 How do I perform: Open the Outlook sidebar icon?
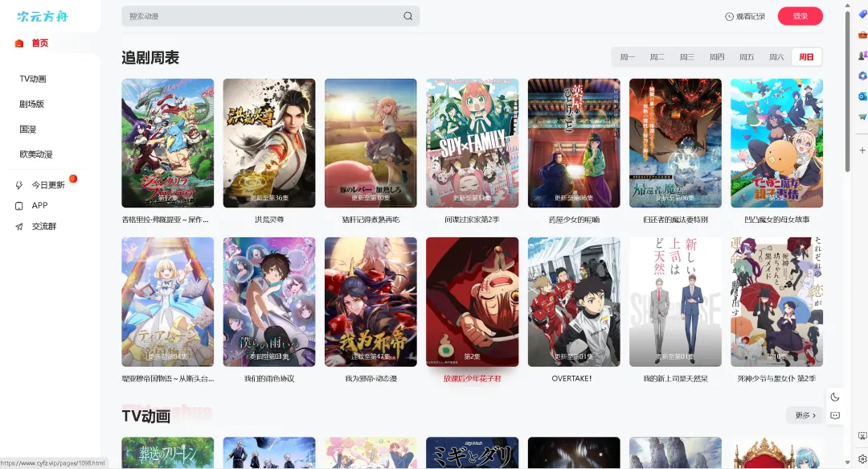[x=862, y=96]
